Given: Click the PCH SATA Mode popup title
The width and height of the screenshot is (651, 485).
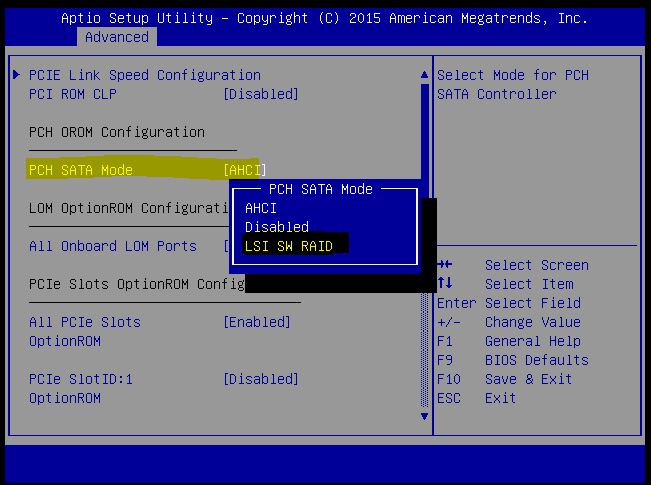Looking at the screenshot, I should click(x=321, y=189).
